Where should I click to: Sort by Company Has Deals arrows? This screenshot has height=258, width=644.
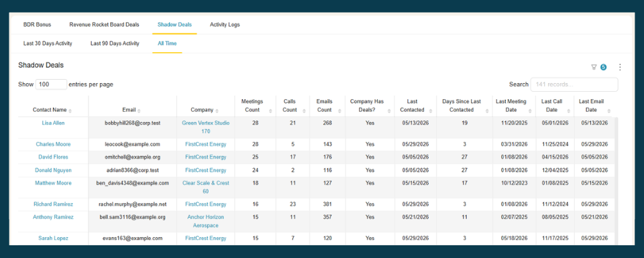(x=389, y=111)
